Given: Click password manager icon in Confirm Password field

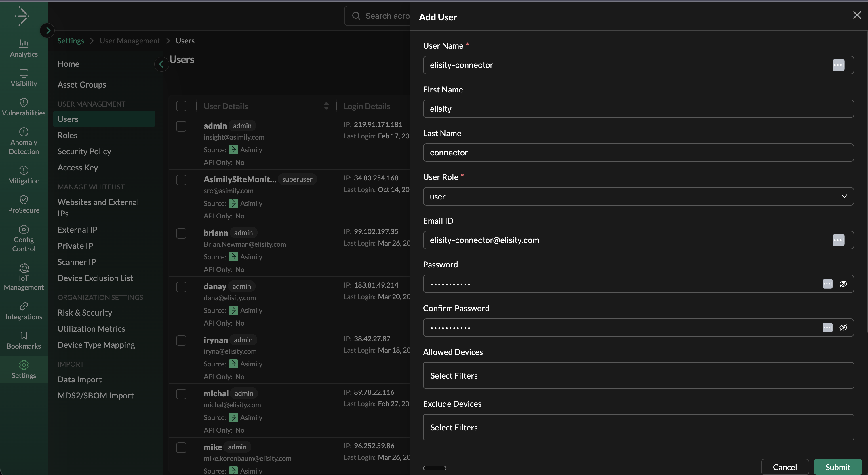Looking at the screenshot, I should tap(827, 328).
